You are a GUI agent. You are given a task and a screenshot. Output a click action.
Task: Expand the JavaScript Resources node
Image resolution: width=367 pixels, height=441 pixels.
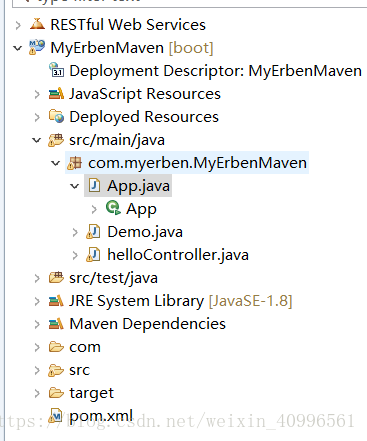click(37, 94)
